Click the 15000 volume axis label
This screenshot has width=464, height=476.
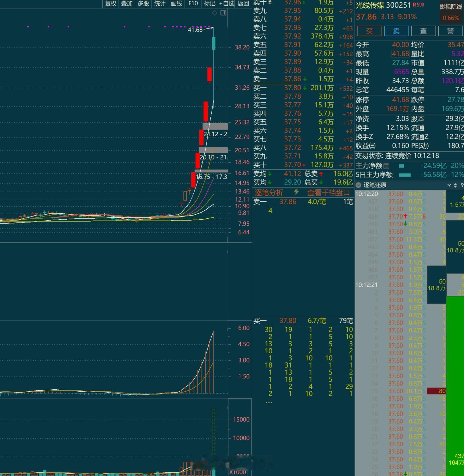[241, 419]
